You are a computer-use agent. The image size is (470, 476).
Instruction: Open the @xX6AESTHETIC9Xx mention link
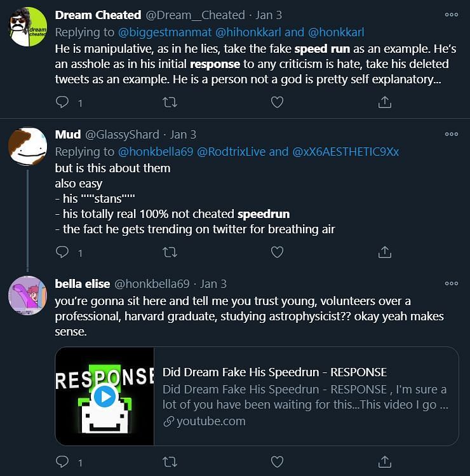point(346,151)
